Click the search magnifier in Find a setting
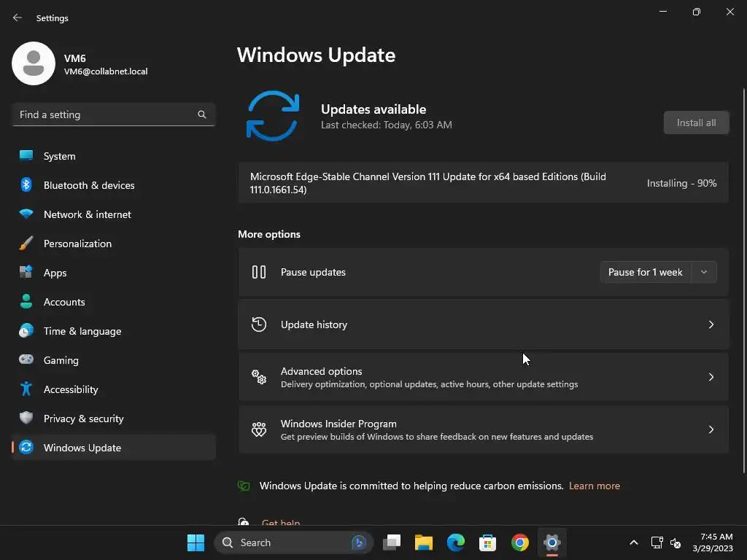Viewport: 747px width, 560px height. pos(202,114)
